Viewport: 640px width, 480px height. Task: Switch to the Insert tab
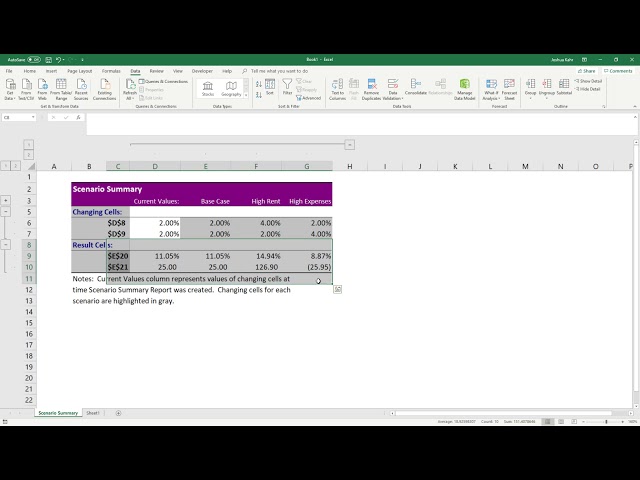click(51, 71)
